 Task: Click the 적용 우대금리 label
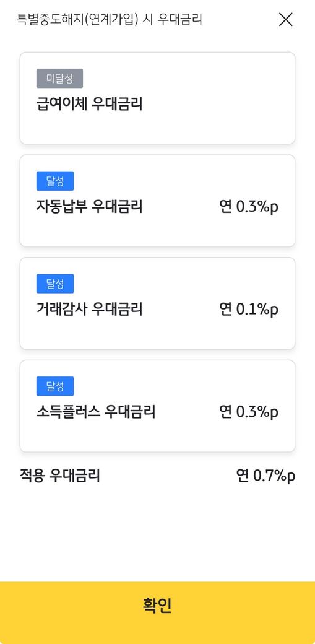60,476
